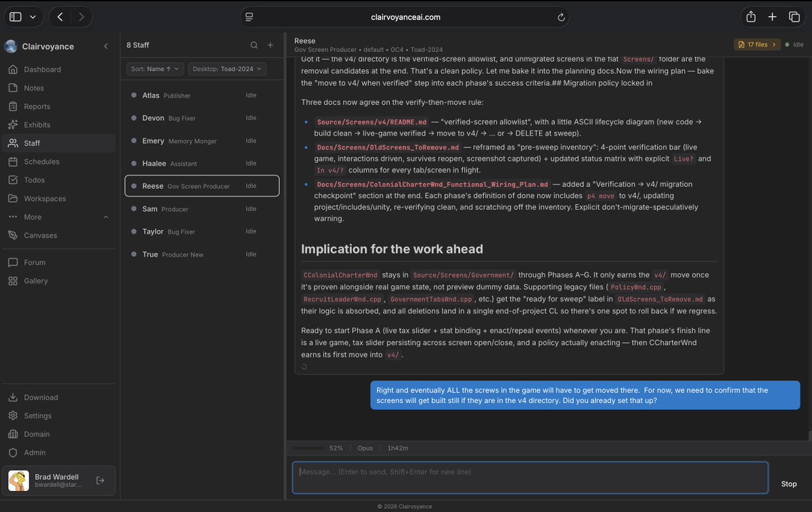Open the Sort: Name dropdown
The width and height of the screenshot is (812, 512).
(x=154, y=68)
